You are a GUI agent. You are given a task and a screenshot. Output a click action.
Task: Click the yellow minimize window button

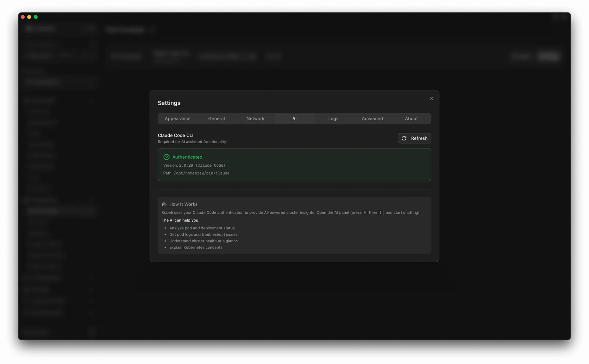coord(29,17)
